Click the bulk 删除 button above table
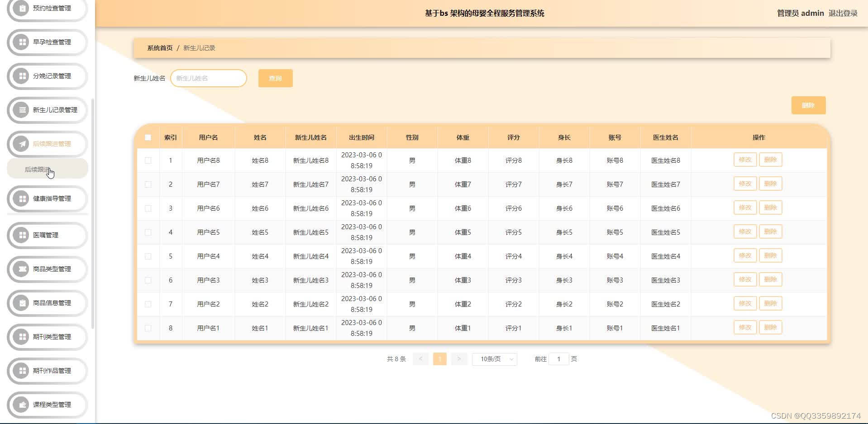Image resolution: width=868 pixels, height=424 pixels. pos(808,105)
